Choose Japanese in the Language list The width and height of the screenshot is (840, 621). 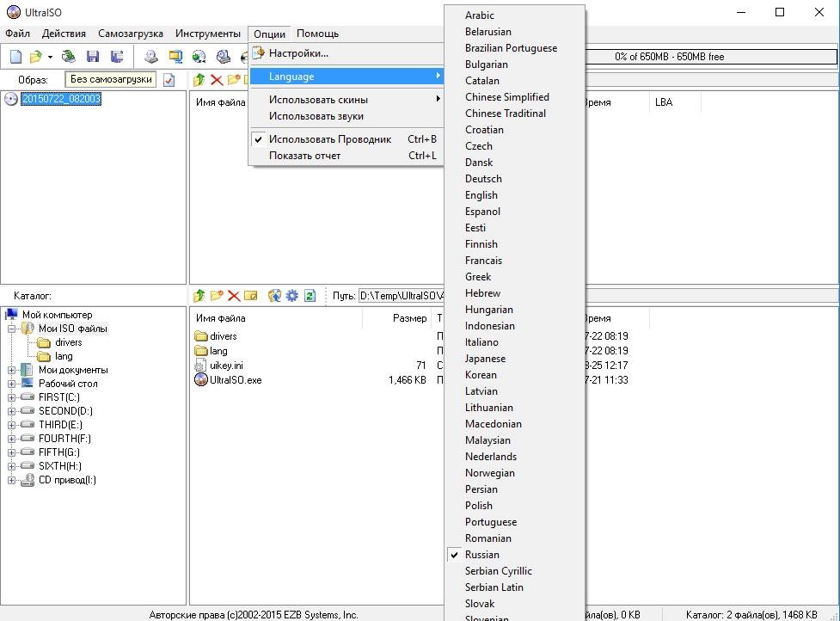tap(514, 359)
